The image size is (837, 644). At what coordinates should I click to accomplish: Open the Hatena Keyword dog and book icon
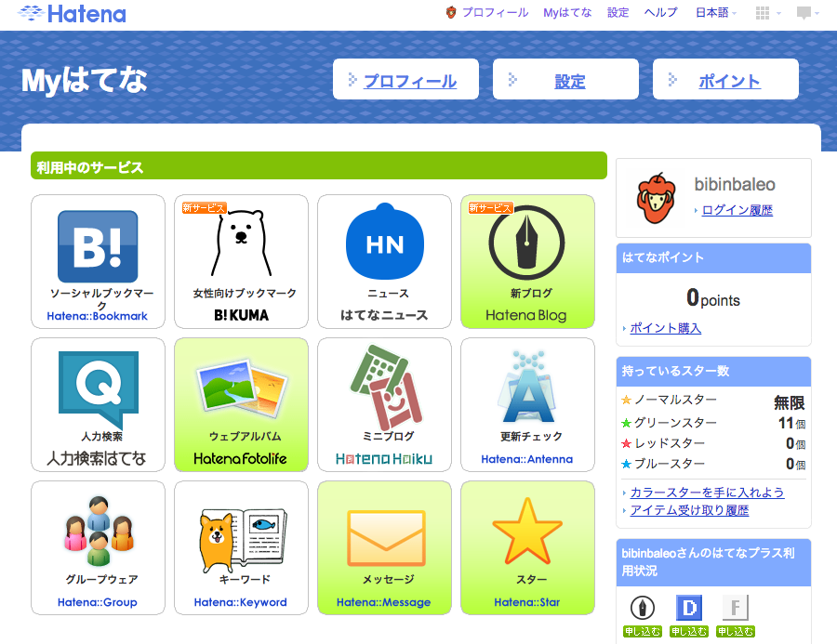tap(243, 540)
